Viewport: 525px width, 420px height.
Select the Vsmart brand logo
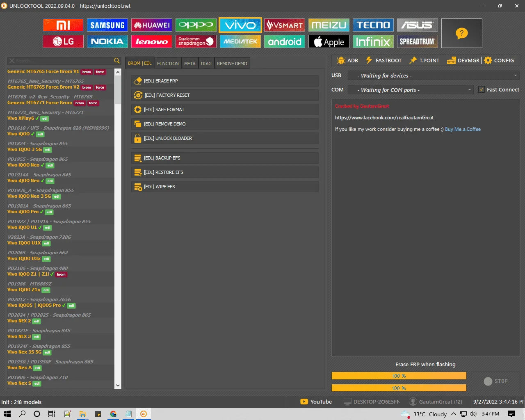pos(285,25)
